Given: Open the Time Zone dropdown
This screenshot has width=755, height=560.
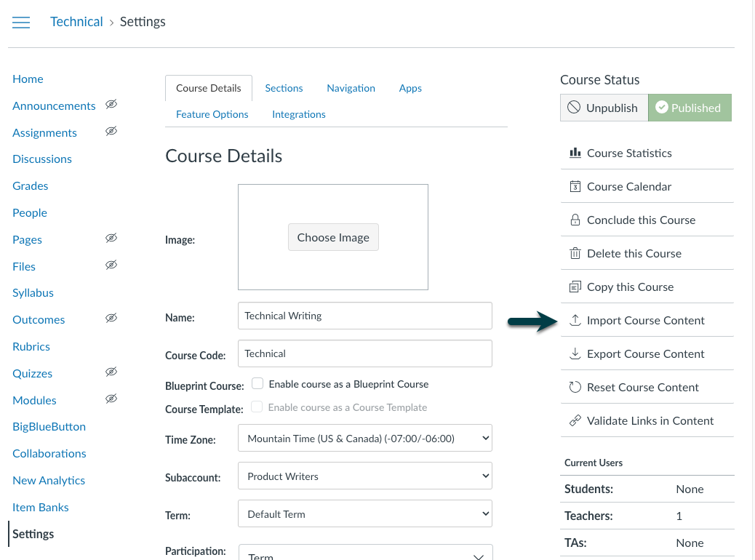Looking at the screenshot, I should click(364, 439).
